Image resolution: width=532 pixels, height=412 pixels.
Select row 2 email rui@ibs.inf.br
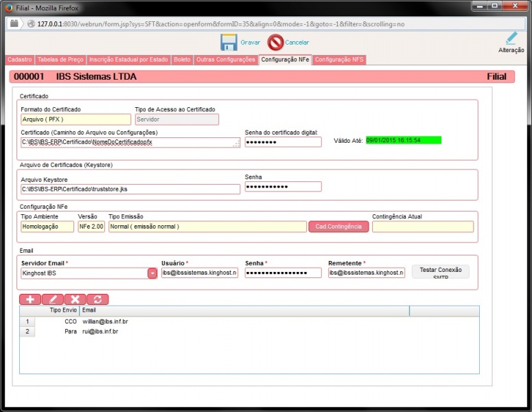point(100,332)
